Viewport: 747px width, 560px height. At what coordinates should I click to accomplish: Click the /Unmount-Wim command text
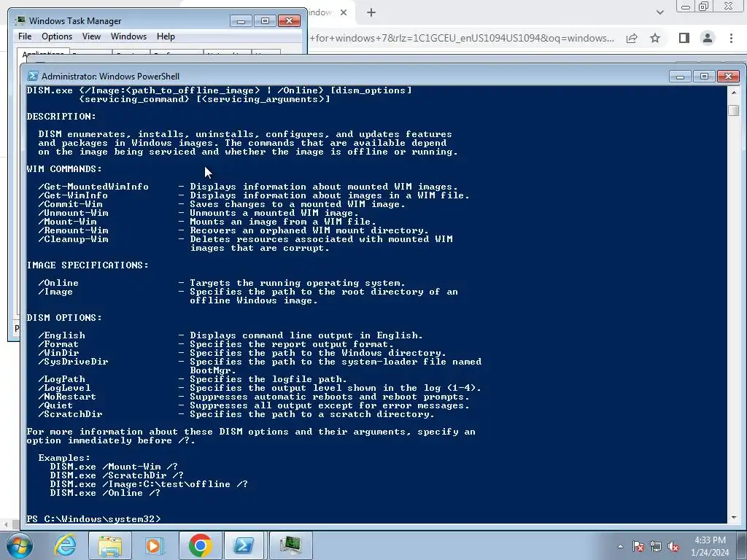pyautogui.click(x=73, y=213)
